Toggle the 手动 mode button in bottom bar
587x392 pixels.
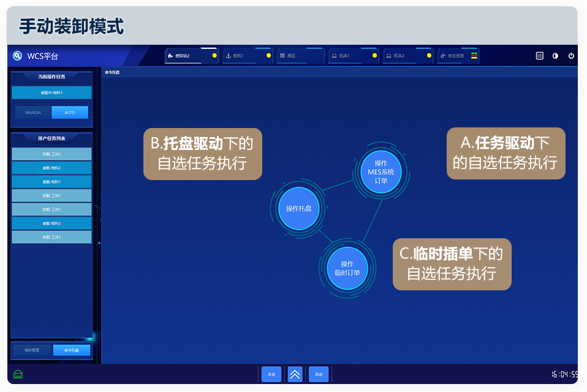pos(271,374)
